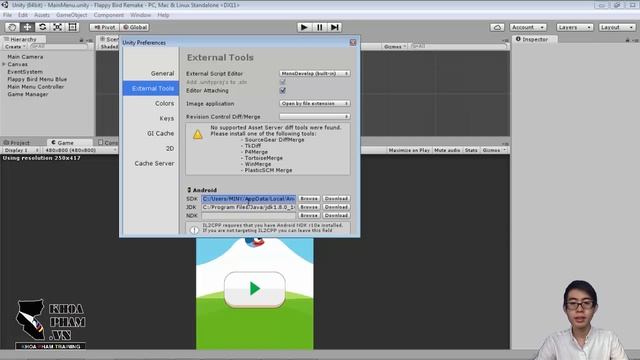Viewport: 640px width, 360px height.
Task: Select Keys preferences section
Action: [151, 118]
